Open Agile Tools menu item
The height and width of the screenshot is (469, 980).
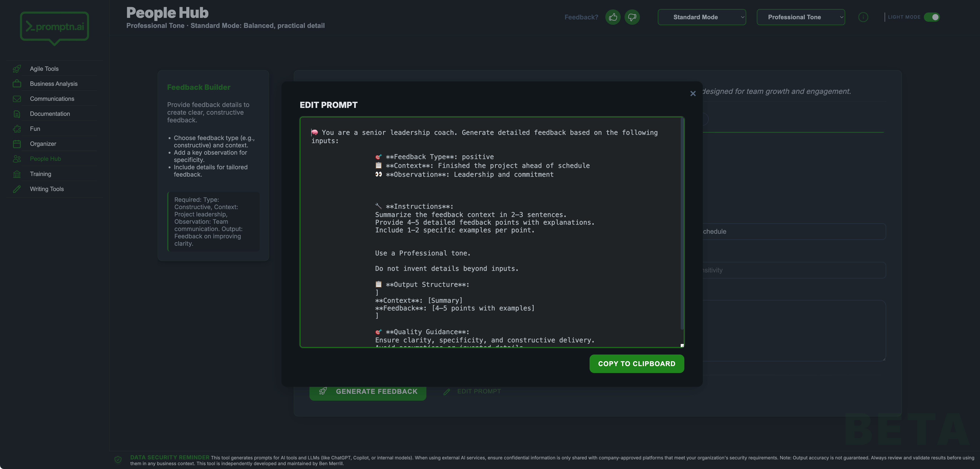pyautogui.click(x=44, y=69)
